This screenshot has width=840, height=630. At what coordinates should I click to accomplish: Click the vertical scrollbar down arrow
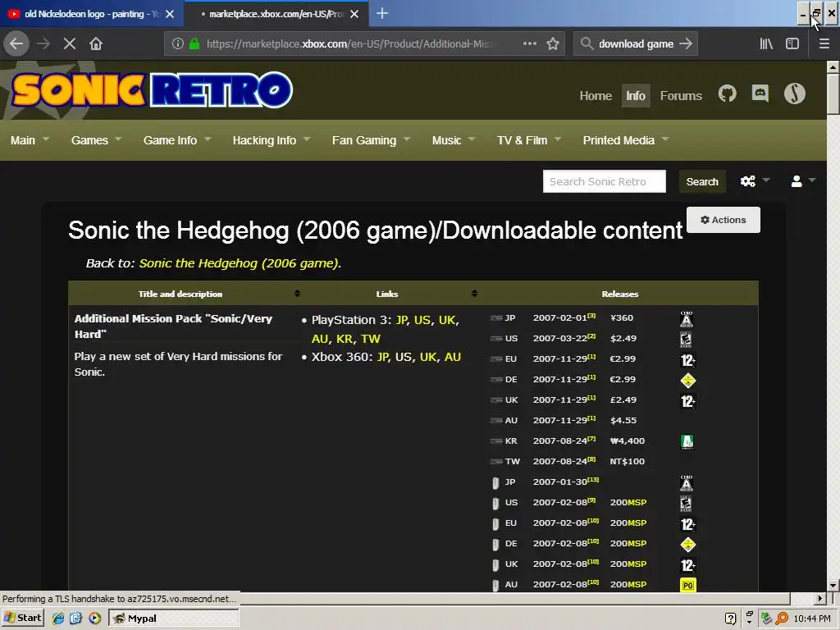point(833,585)
